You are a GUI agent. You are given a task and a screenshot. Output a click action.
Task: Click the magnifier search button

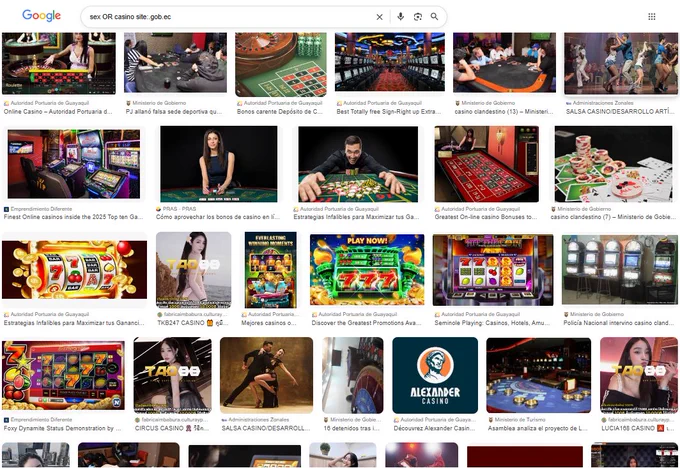[434, 16]
